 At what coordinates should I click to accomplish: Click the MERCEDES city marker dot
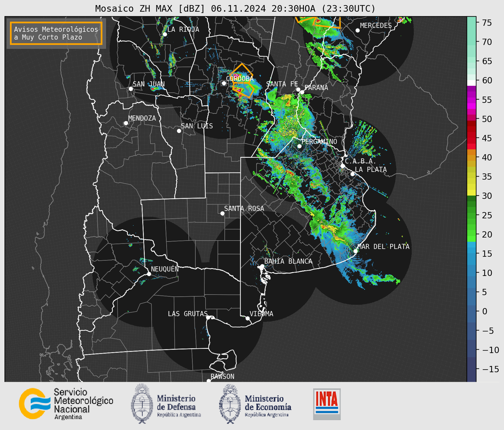[358, 31]
